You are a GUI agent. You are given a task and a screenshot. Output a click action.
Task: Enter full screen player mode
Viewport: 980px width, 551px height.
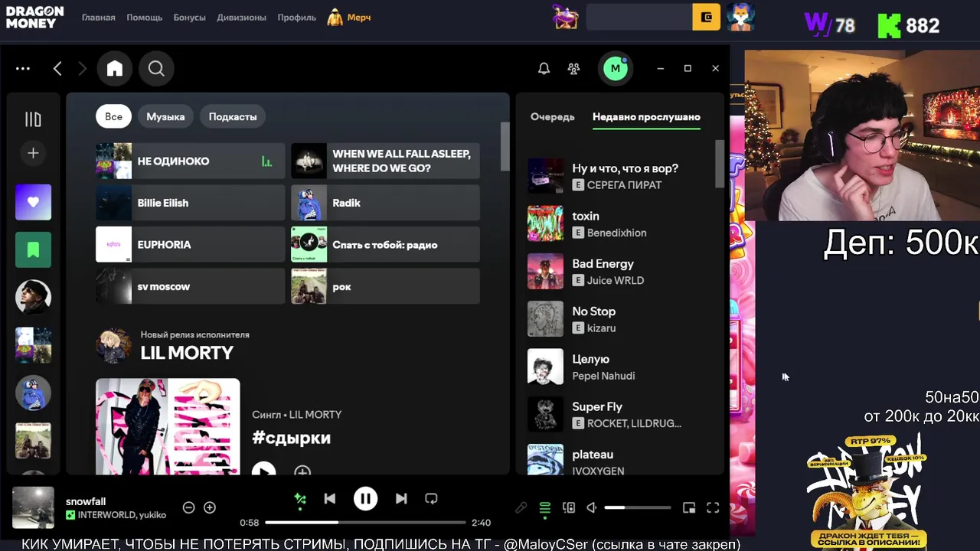click(713, 507)
